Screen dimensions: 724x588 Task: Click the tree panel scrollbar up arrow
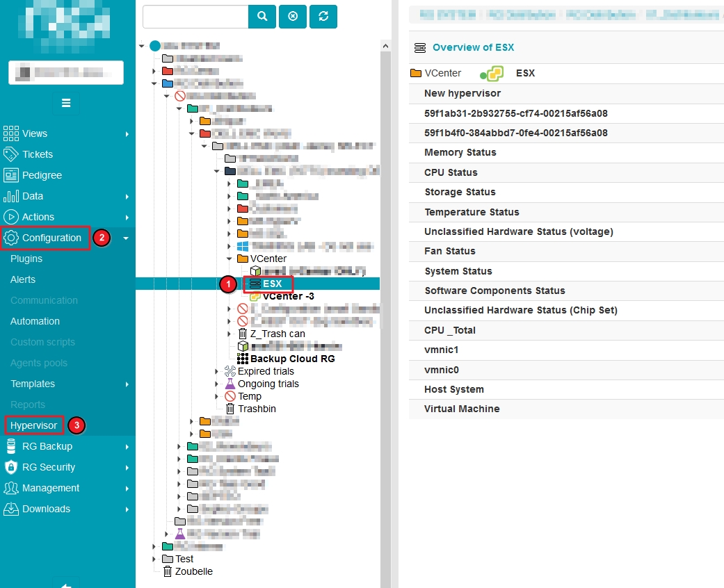tap(386, 45)
